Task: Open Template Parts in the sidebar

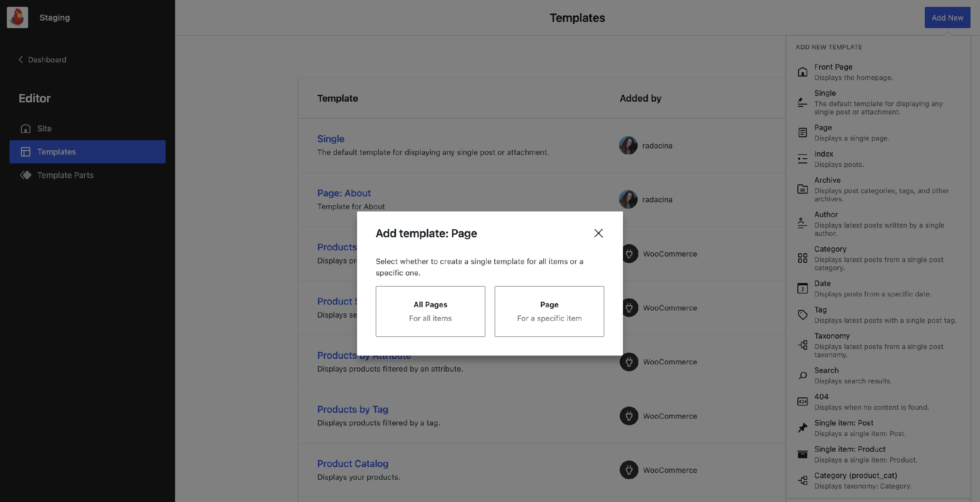Action: (65, 175)
